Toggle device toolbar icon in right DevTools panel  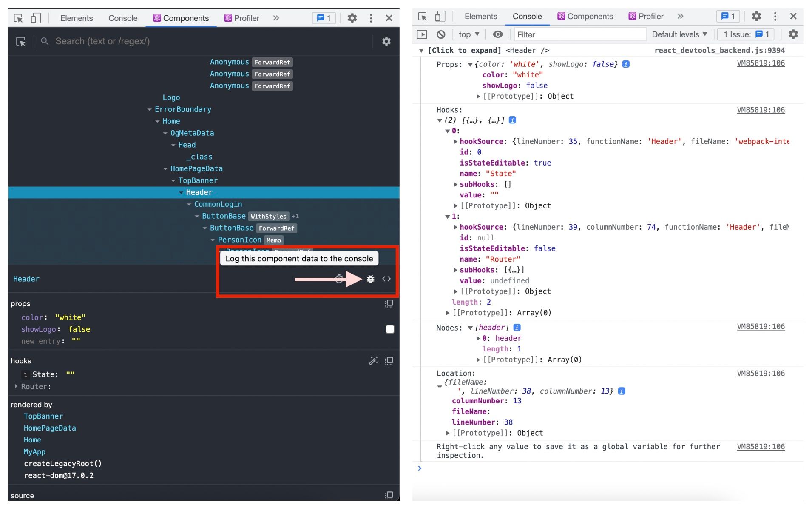point(440,17)
